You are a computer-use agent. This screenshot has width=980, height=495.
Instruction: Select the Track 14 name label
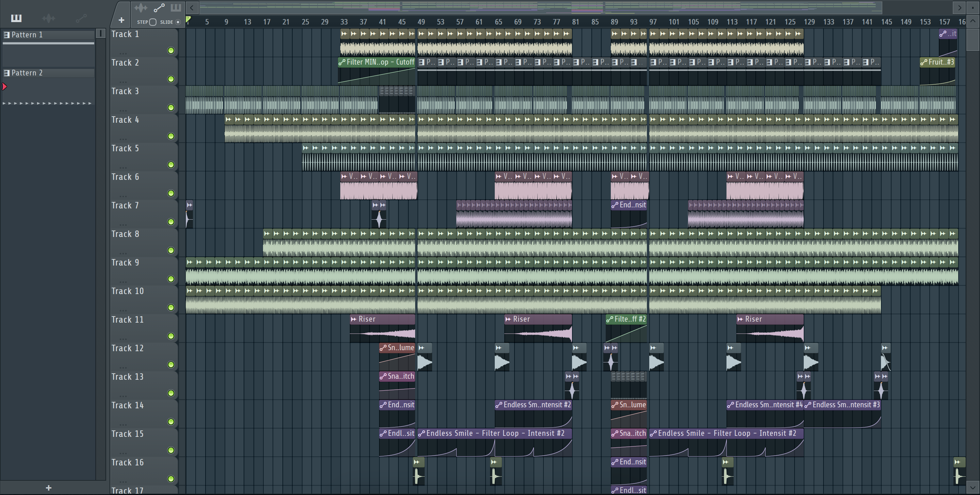pyautogui.click(x=128, y=405)
